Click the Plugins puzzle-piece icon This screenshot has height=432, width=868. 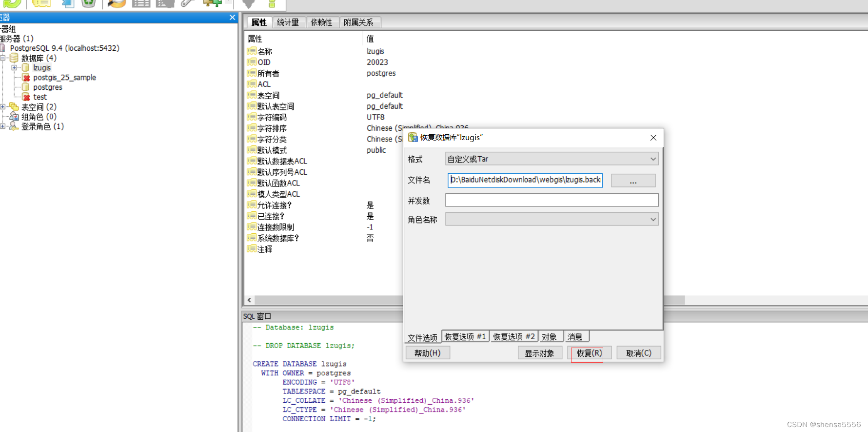[x=213, y=3]
